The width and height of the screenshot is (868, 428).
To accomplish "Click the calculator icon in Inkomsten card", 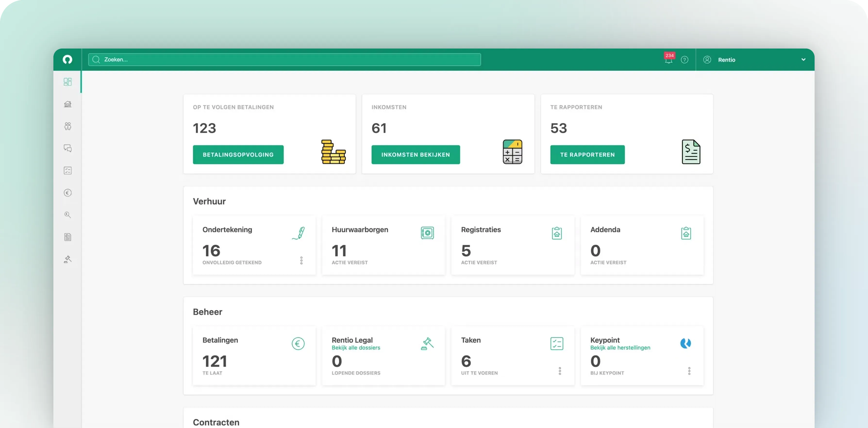I will (x=512, y=152).
